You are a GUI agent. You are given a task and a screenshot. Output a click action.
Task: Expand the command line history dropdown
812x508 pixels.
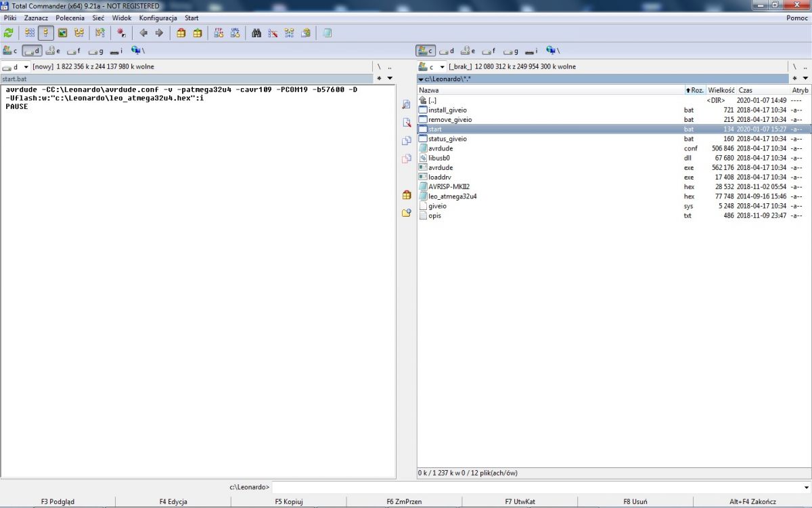[806, 487]
